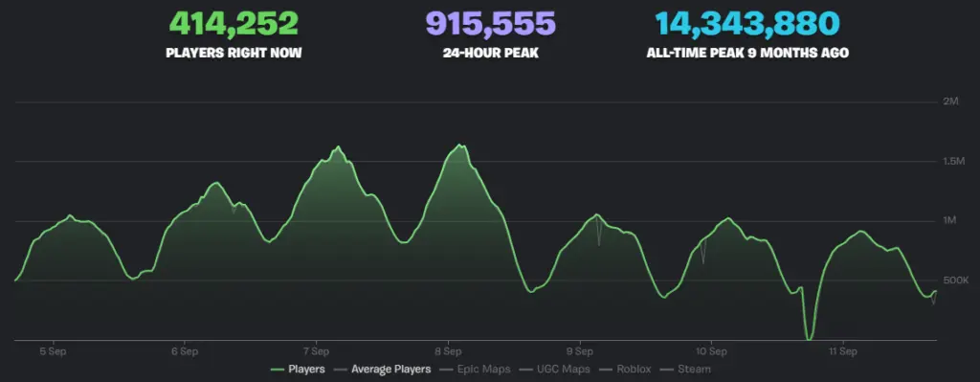980x382 pixels.
Task: Click the 8 Sep axis label
Action: pyautogui.click(x=448, y=351)
